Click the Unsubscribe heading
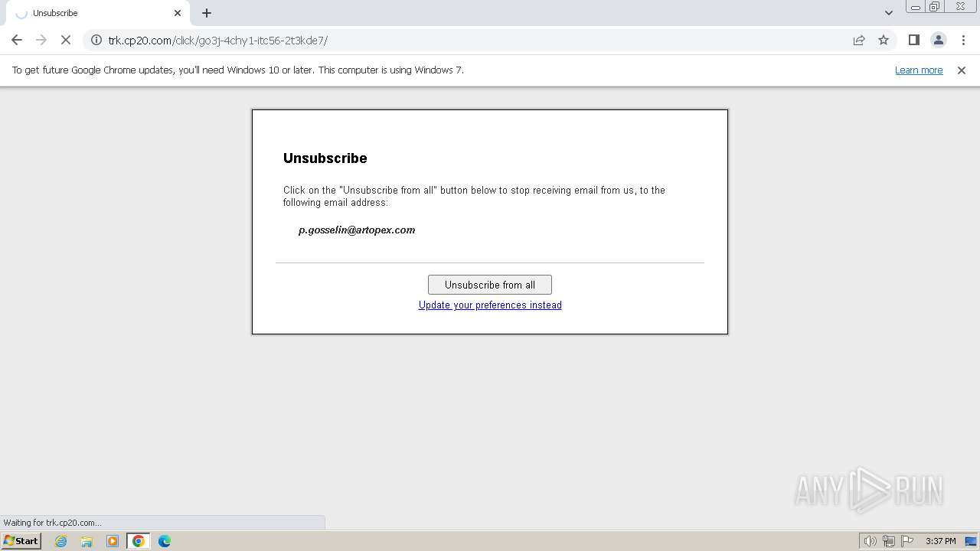 325,158
